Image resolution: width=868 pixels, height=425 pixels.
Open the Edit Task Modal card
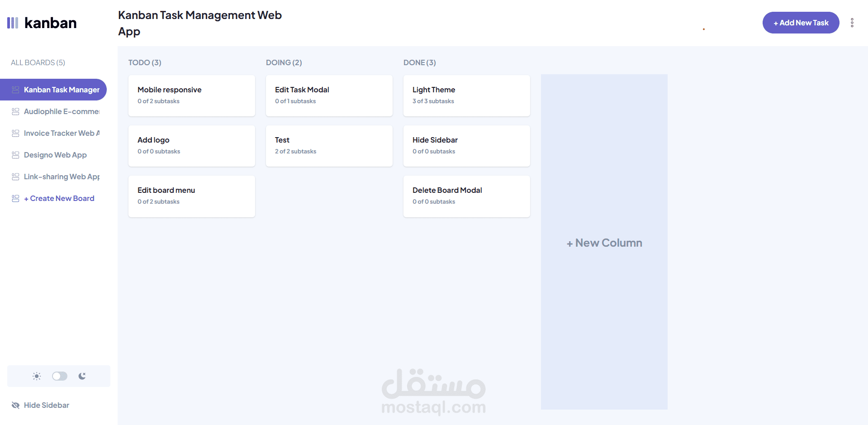tap(329, 96)
